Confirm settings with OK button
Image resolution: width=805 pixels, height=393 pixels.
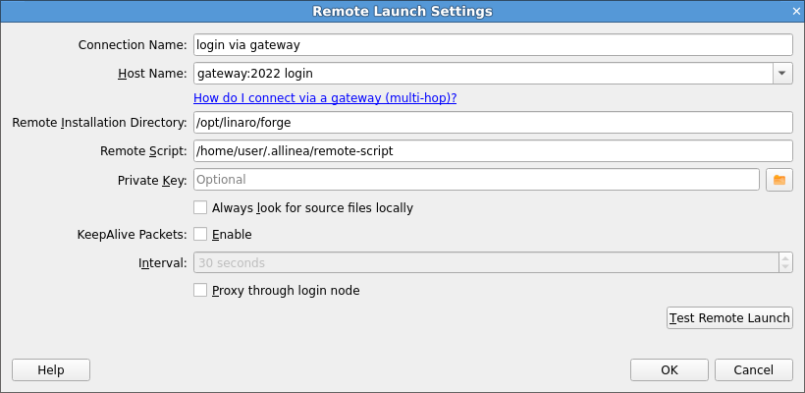[x=669, y=370]
